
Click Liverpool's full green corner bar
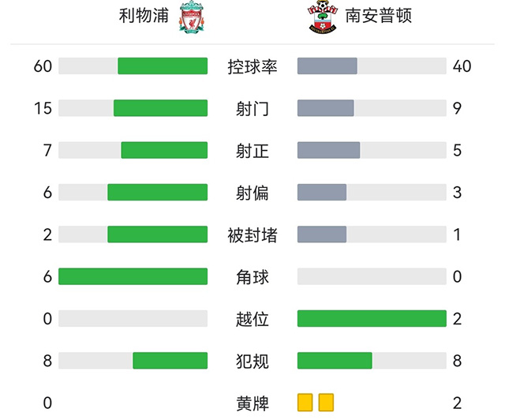(133, 276)
